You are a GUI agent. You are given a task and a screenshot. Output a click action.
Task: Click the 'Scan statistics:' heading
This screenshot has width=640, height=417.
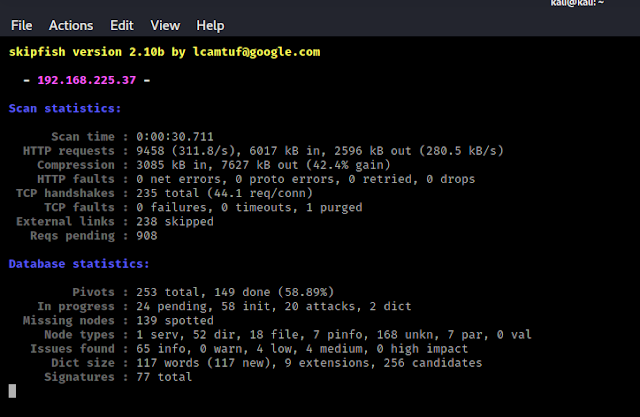click(x=65, y=109)
